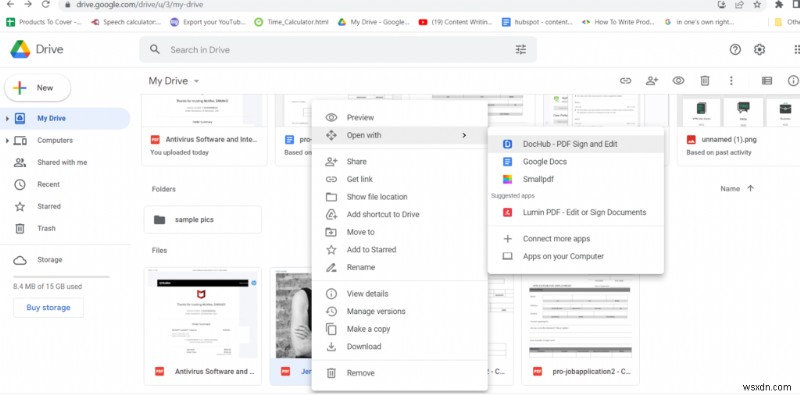Click the Google Docs app icon in submenu
The image size is (800, 395).
coord(507,162)
